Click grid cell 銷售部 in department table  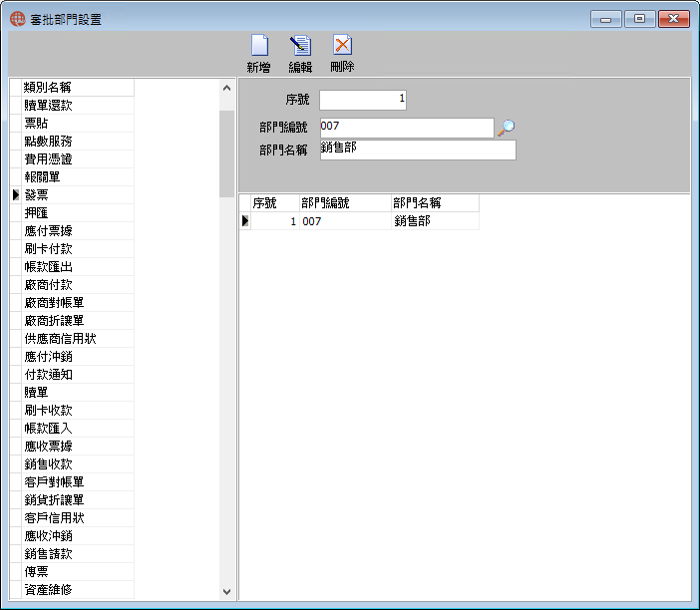(x=436, y=221)
